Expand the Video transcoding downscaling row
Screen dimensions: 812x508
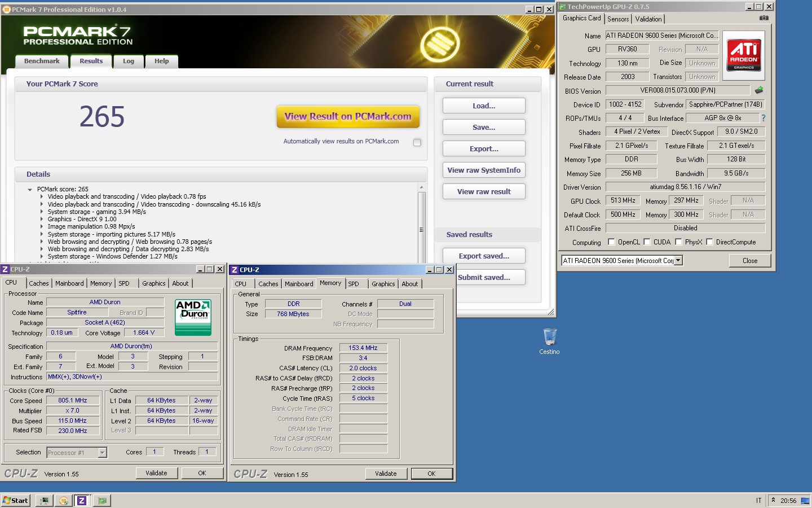(x=42, y=204)
